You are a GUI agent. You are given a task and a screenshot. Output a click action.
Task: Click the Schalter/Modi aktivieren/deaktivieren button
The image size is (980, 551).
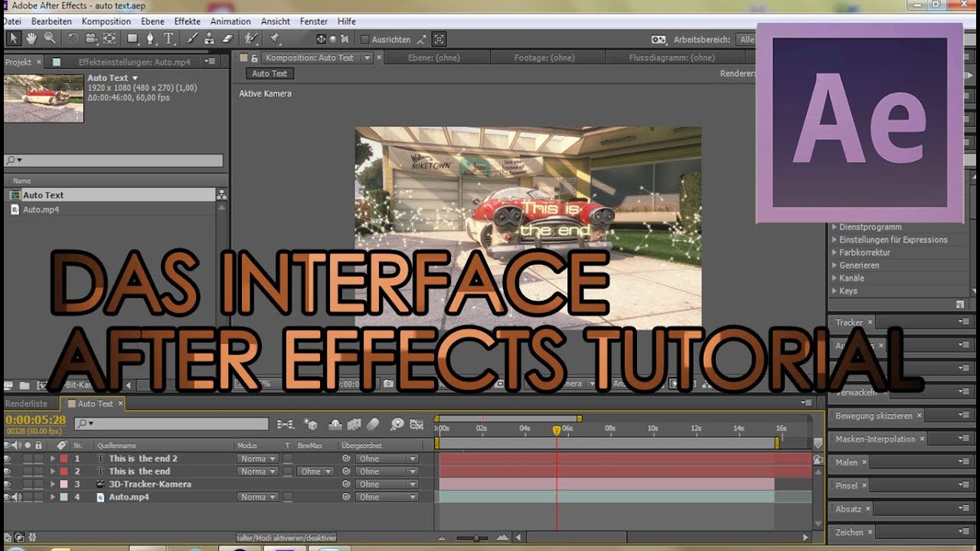(286, 538)
